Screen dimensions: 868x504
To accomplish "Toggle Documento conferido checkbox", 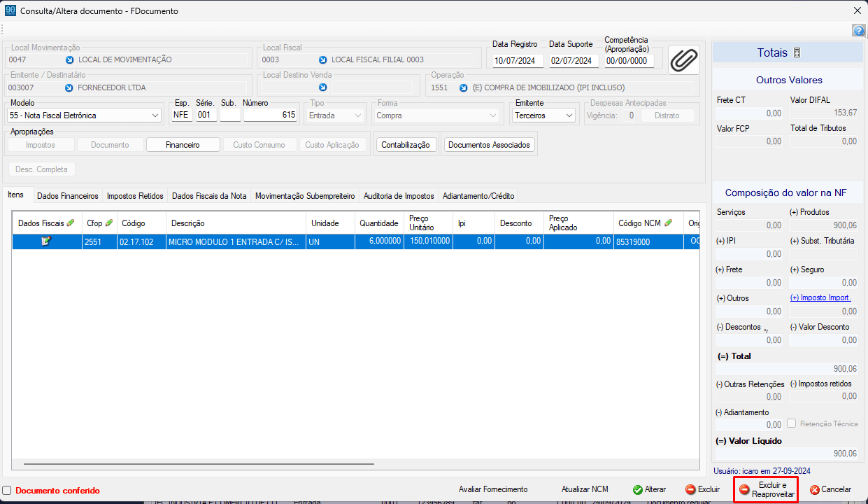I will point(7,491).
